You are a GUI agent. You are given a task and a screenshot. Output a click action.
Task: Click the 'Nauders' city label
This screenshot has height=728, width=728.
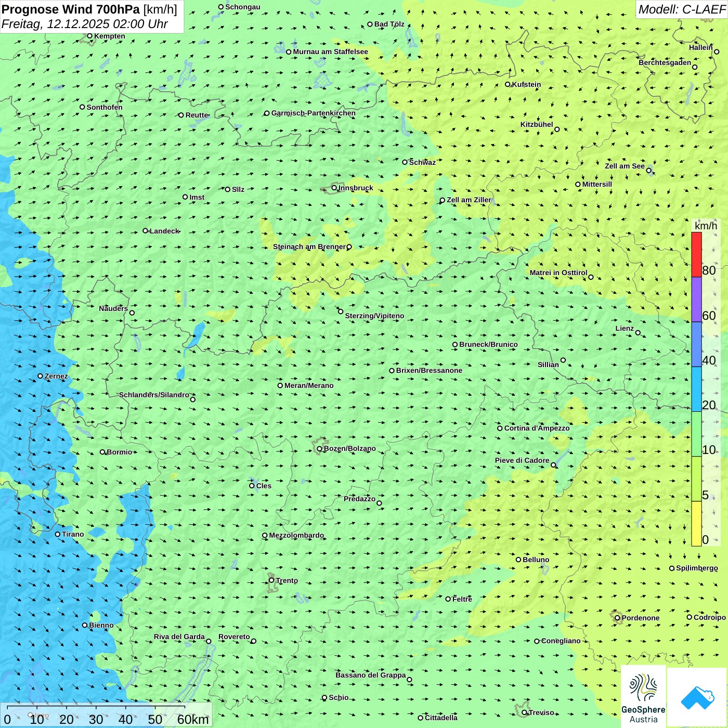(113, 308)
